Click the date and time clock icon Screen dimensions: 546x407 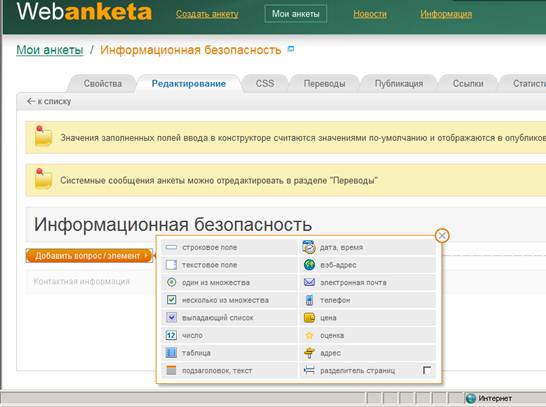[x=309, y=247]
